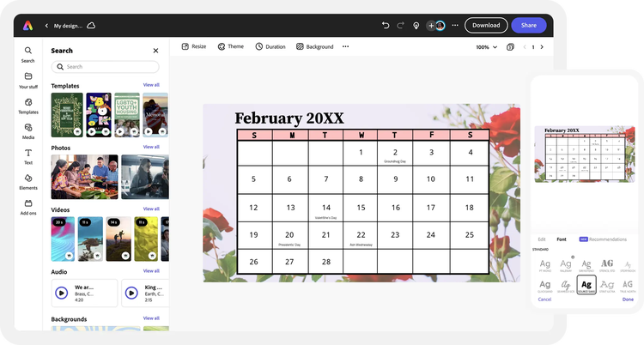Choose the Raleway font
The height and width of the screenshot is (345, 644).
coord(566,265)
